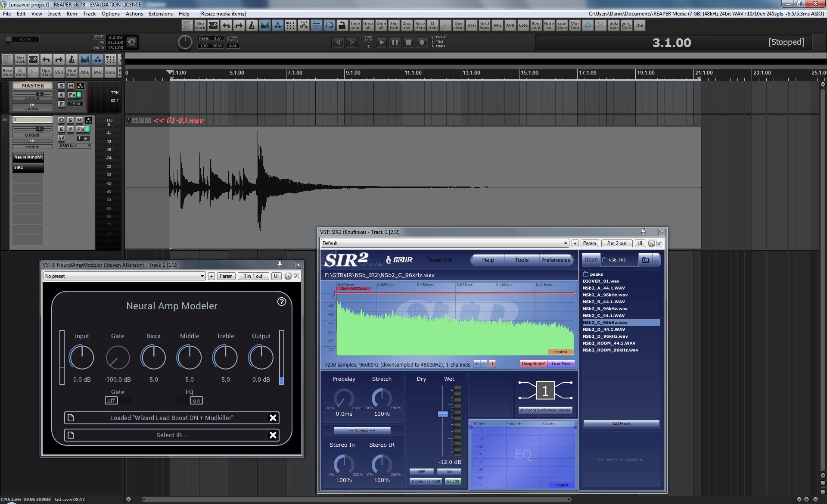The image size is (827, 504).
Task: Open the NAM 'No preset' dropdown
Action: (x=124, y=276)
